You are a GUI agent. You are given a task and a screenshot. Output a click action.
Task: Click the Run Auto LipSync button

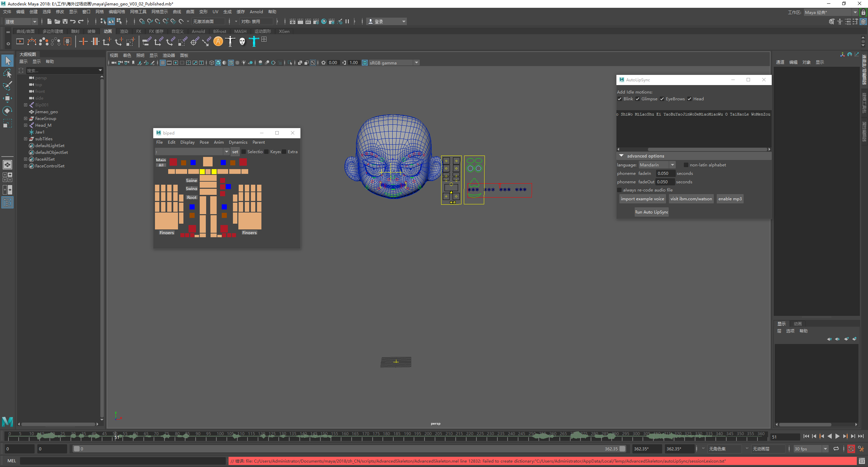point(651,212)
